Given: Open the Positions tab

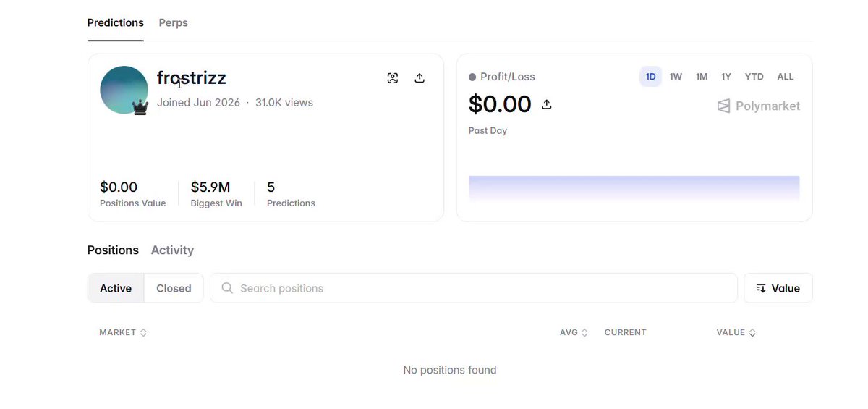Looking at the screenshot, I should coord(113,250).
